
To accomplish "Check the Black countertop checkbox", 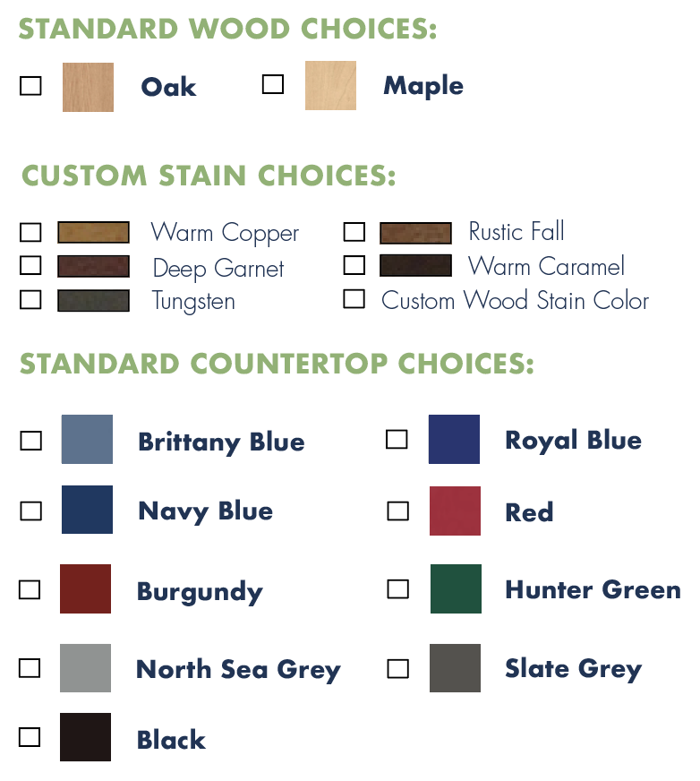I will tap(30, 737).
